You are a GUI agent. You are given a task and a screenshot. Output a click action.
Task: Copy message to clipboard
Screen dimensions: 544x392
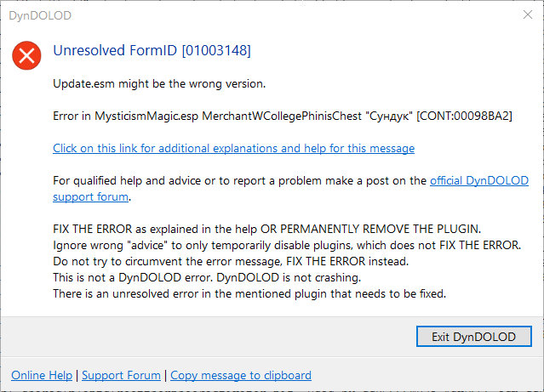point(241,375)
